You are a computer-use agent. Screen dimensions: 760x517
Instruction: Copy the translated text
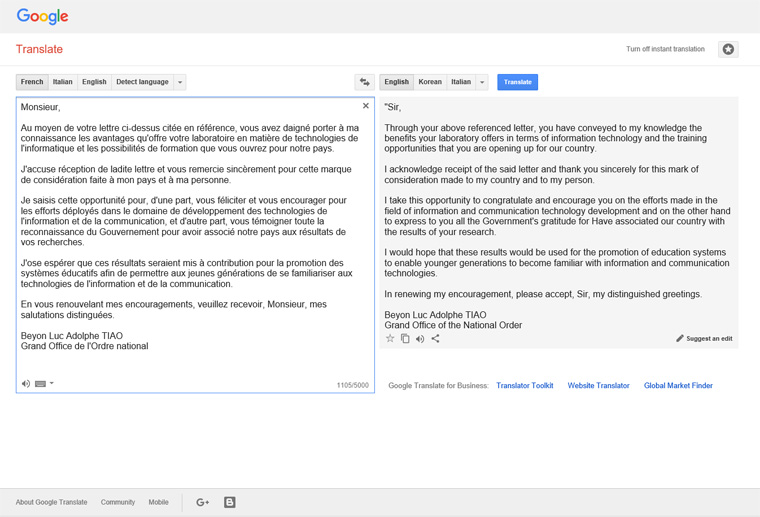[x=405, y=338]
